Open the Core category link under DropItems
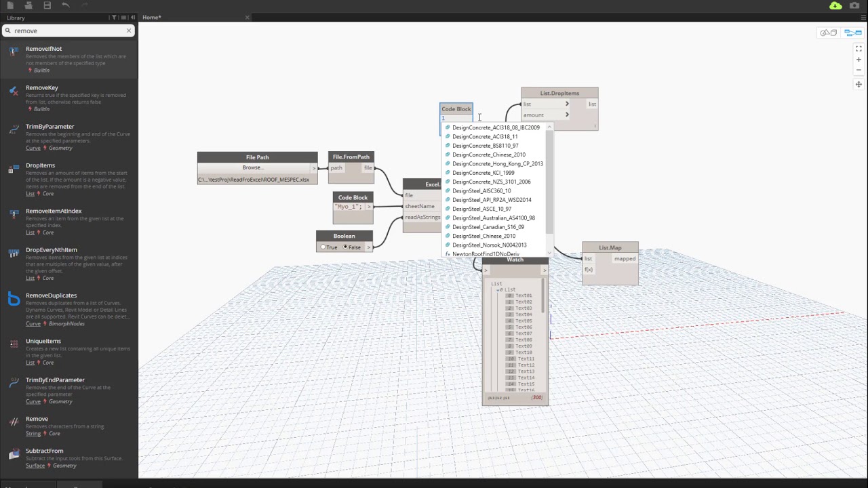 48,194
